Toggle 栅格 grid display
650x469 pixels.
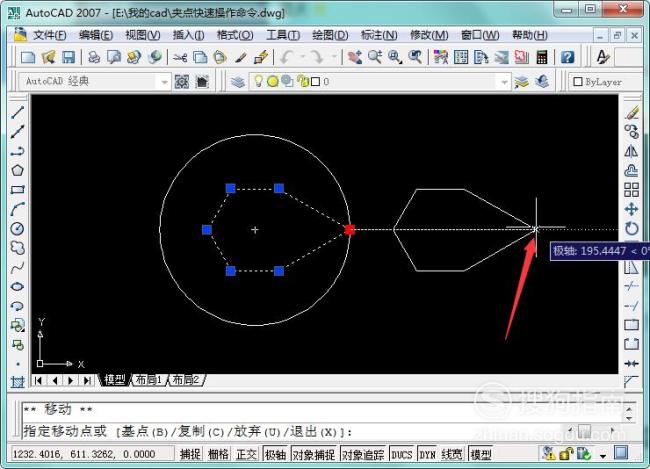218,454
